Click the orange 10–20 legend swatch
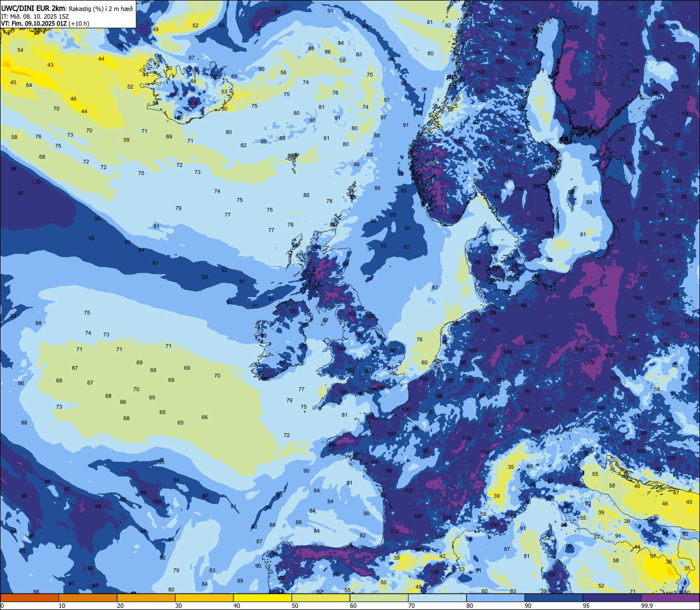 click(x=87, y=597)
